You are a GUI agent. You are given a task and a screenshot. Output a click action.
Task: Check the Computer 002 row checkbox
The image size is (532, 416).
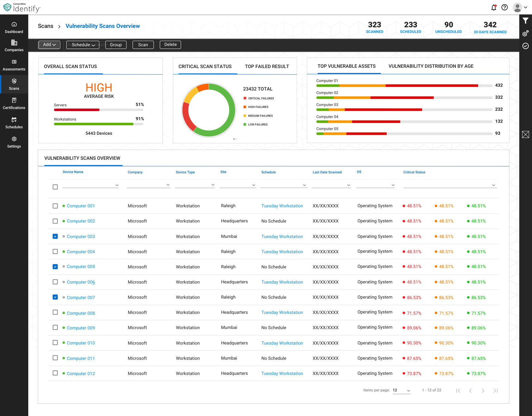(x=55, y=221)
